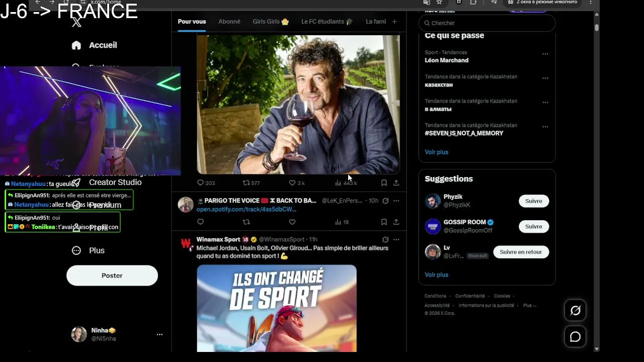This screenshot has width=644, height=362.
Task: Like the PARIGO THE VOICE post
Action: [292, 222]
